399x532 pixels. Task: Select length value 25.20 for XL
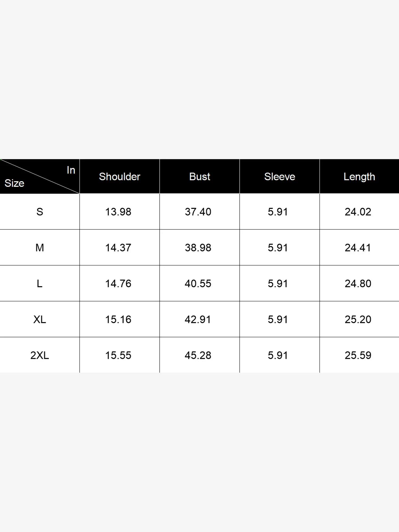point(358,319)
